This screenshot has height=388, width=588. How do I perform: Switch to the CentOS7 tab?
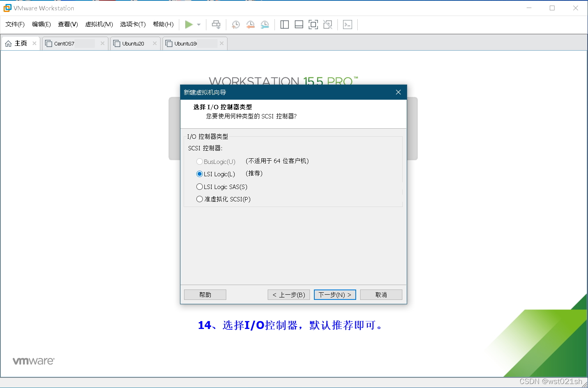click(x=75, y=43)
